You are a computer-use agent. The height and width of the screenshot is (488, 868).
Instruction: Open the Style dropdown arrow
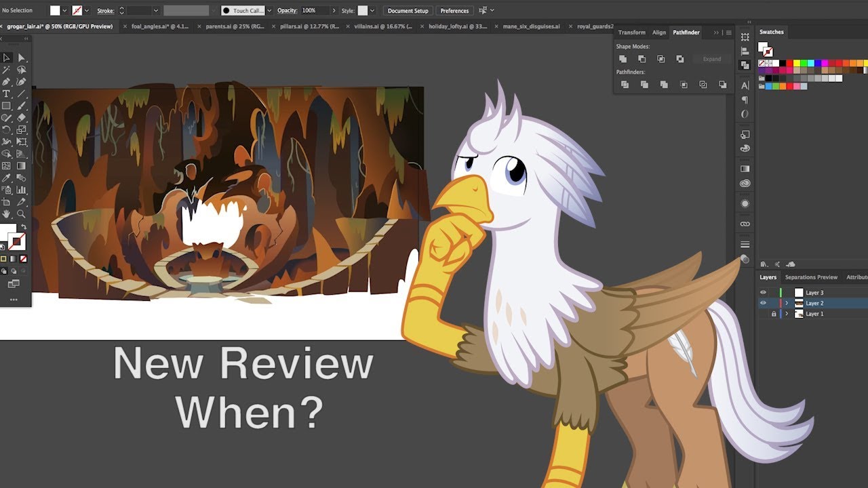(x=372, y=11)
